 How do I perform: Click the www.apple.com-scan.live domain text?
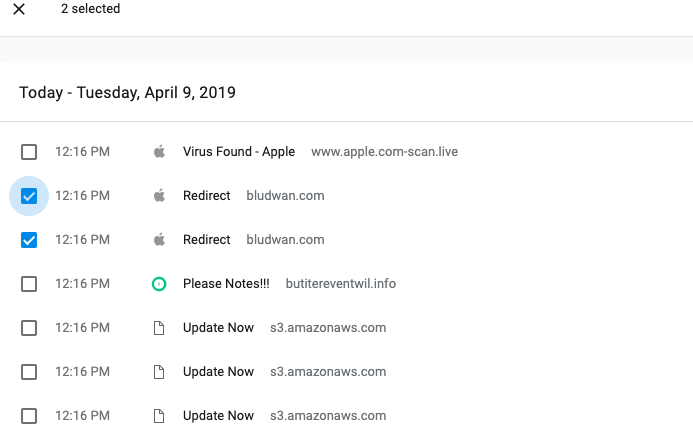(384, 152)
